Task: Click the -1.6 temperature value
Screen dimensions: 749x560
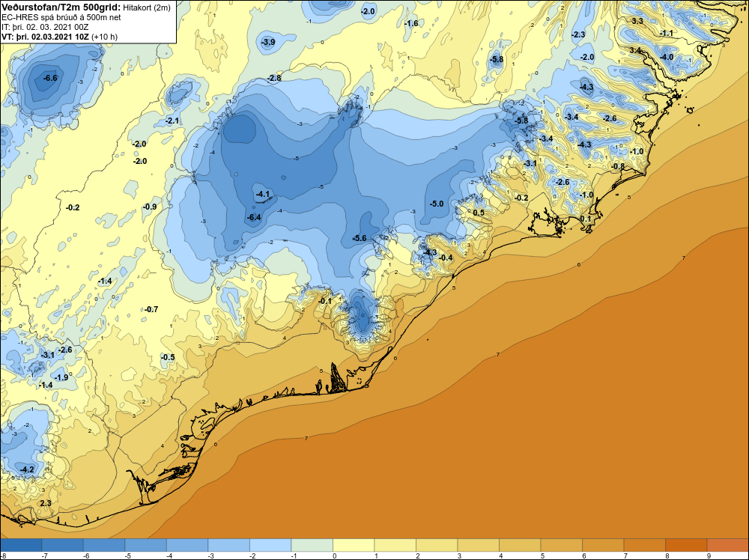Action: point(411,23)
